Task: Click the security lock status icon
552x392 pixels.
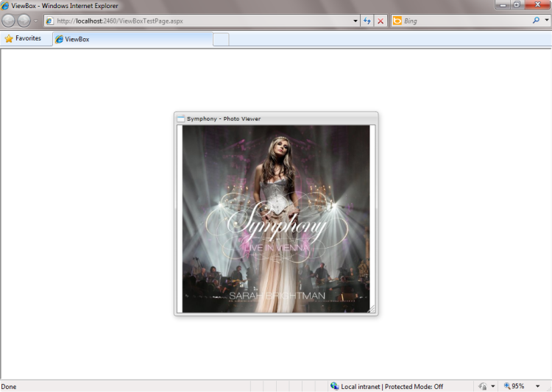Action: (x=483, y=386)
